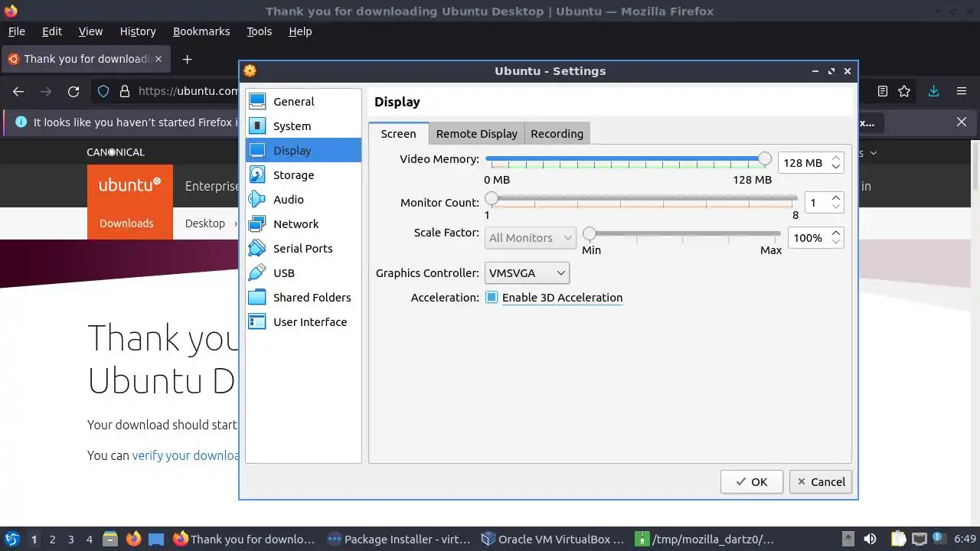Dismiss the Firefox notification bar

962,122
